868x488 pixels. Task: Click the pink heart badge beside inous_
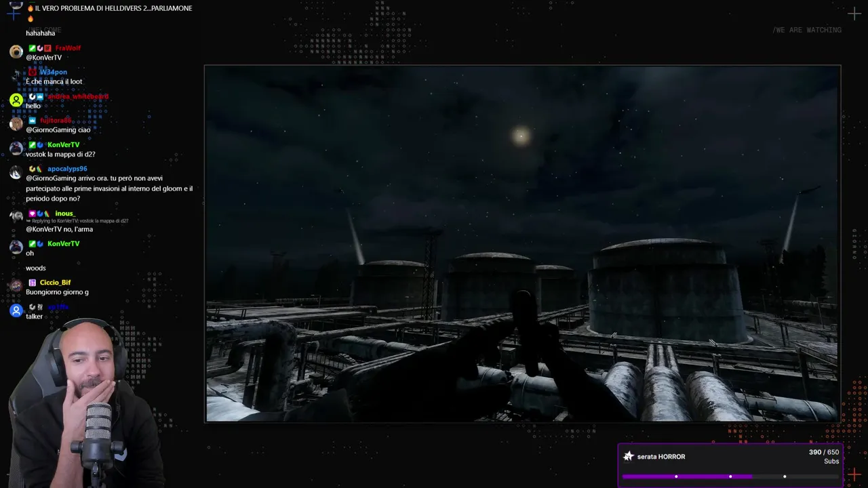click(32, 214)
